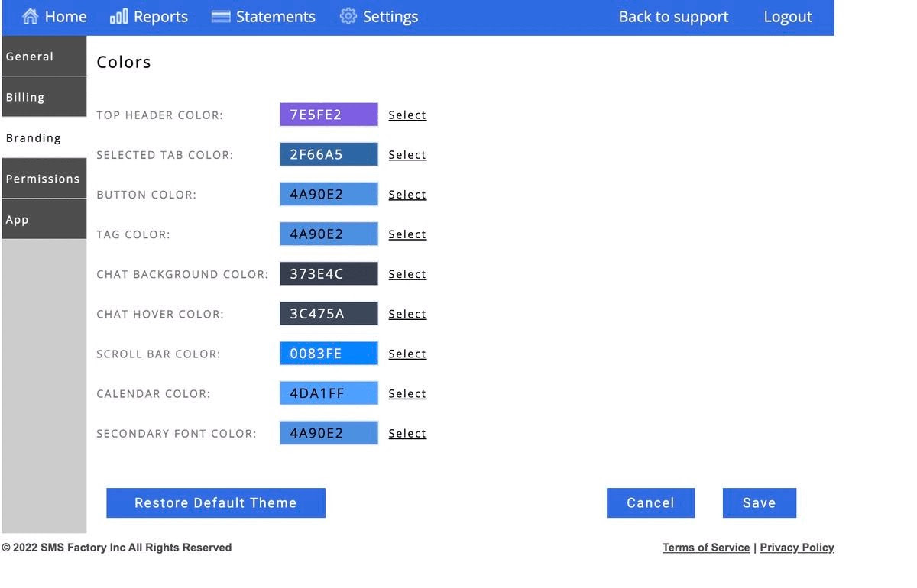Click Select next to Tag Color
The height and width of the screenshot is (588, 917).
(x=407, y=234)
